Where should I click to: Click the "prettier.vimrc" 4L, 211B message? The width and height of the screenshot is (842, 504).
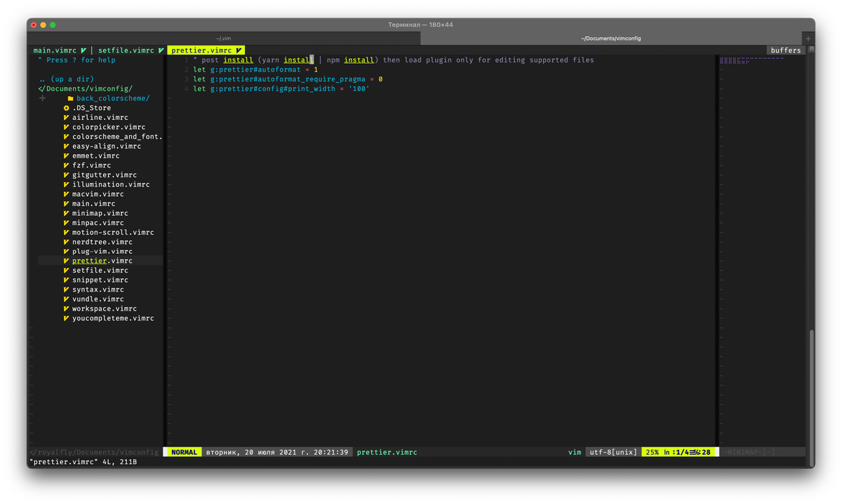click(83, 463)
